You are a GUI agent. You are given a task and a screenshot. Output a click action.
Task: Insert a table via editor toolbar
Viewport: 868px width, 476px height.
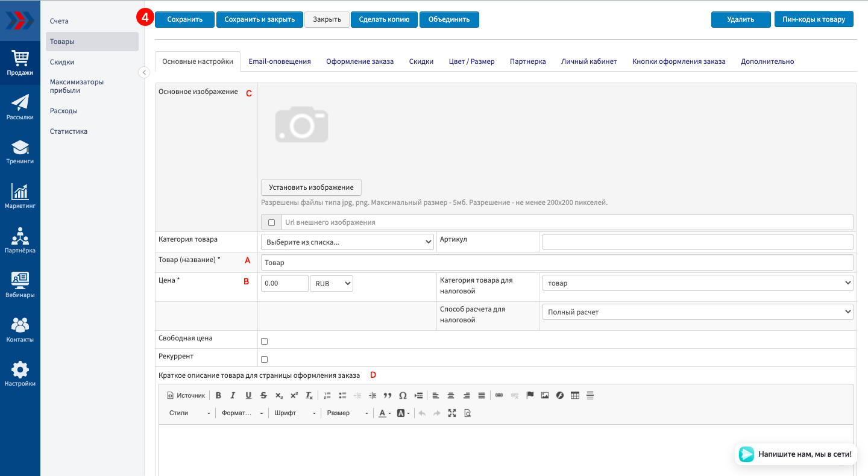[575, 396]
